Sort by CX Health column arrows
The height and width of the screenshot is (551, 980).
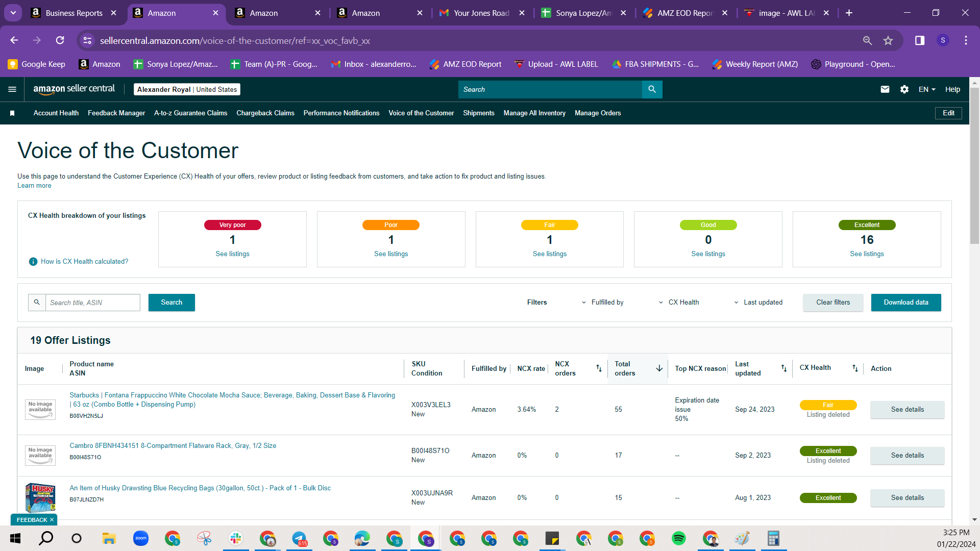coord(855,368)
